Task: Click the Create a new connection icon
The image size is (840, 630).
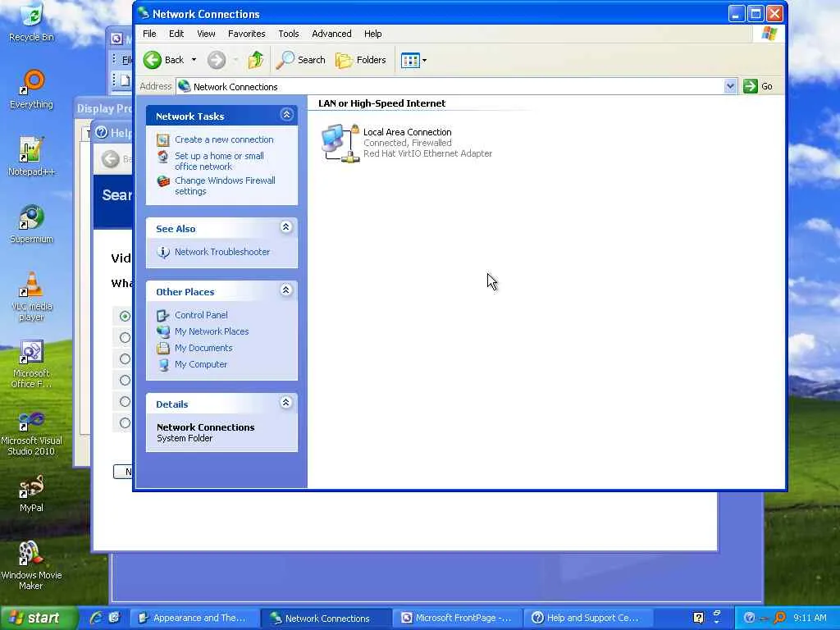Action: [163, 140]
